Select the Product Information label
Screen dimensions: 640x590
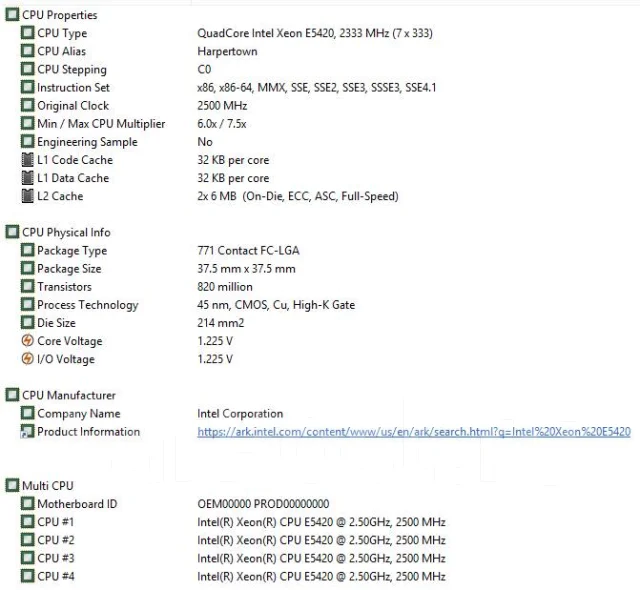(x=89, y=432)
